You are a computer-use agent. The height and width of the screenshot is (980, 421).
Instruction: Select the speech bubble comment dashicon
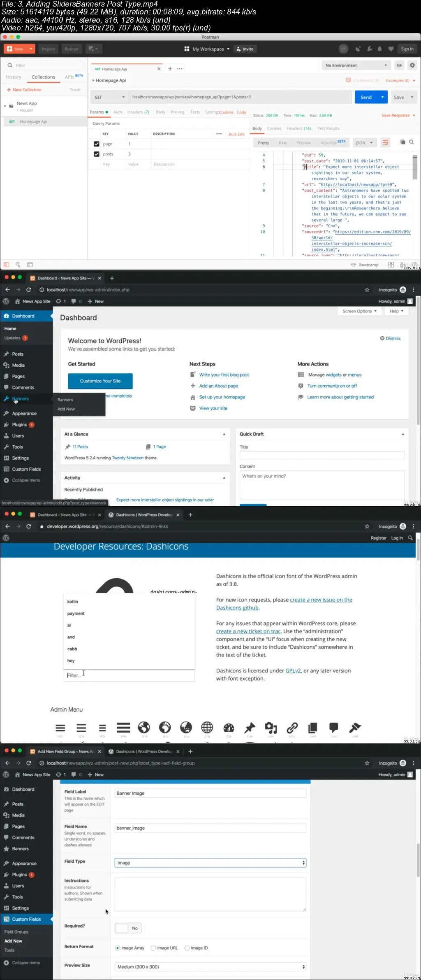click(x=334, y=728)
